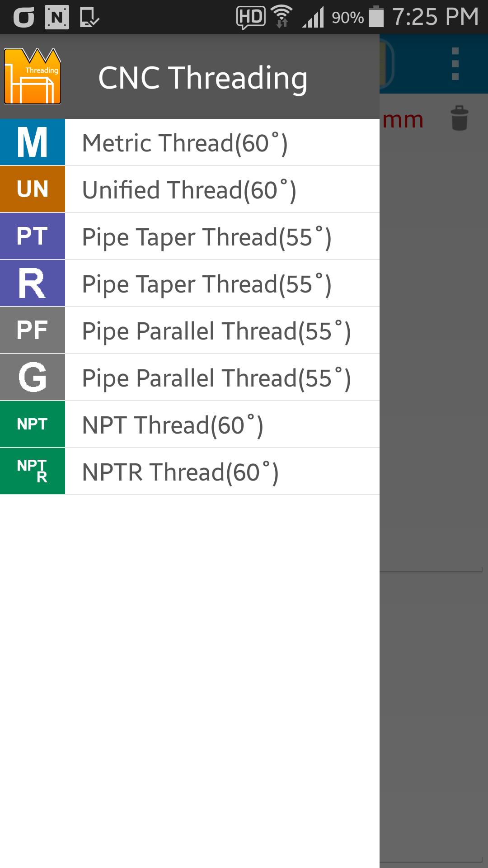488x868 pixels.
Task: Select the purple R icon
Action: (x=33, y=283)
